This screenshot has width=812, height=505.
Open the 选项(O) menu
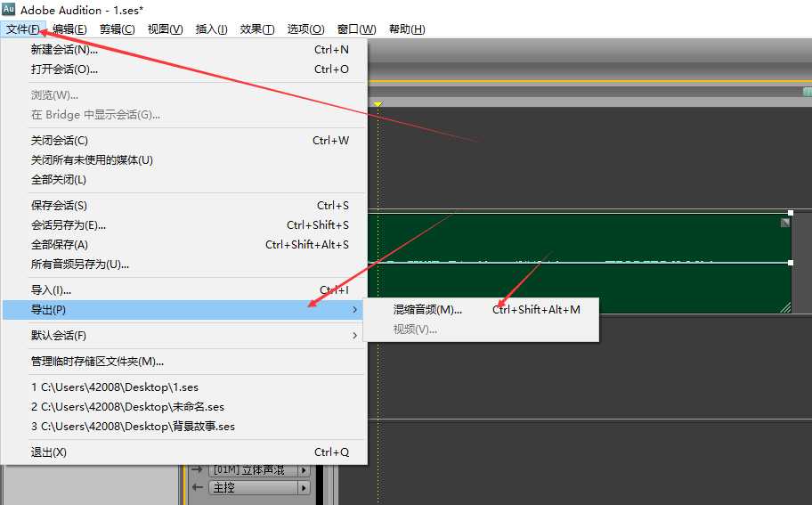(306, 29)
